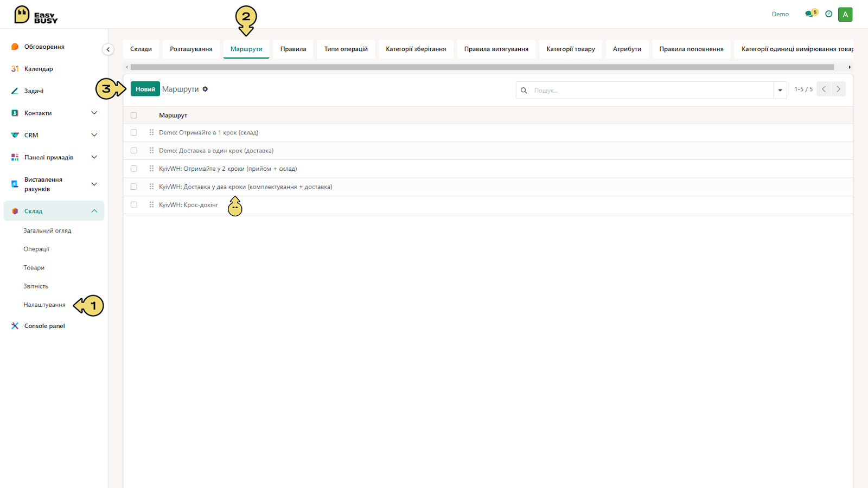
Task: Select checkbox for KyivWH: Крос-докінг route
Action: 134,205
